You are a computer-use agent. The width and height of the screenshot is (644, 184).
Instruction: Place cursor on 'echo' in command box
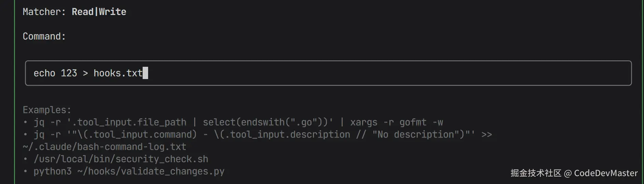pyautogui.click(x=44, y=73)
